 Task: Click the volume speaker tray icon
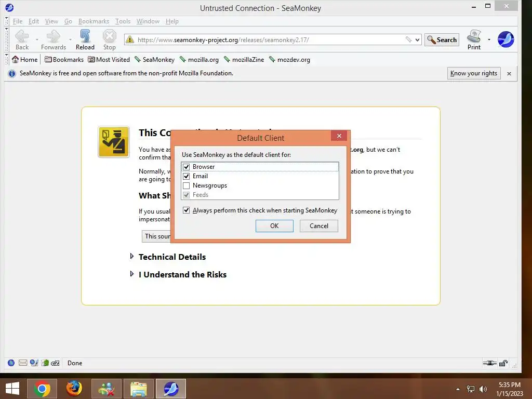point(483,389)
